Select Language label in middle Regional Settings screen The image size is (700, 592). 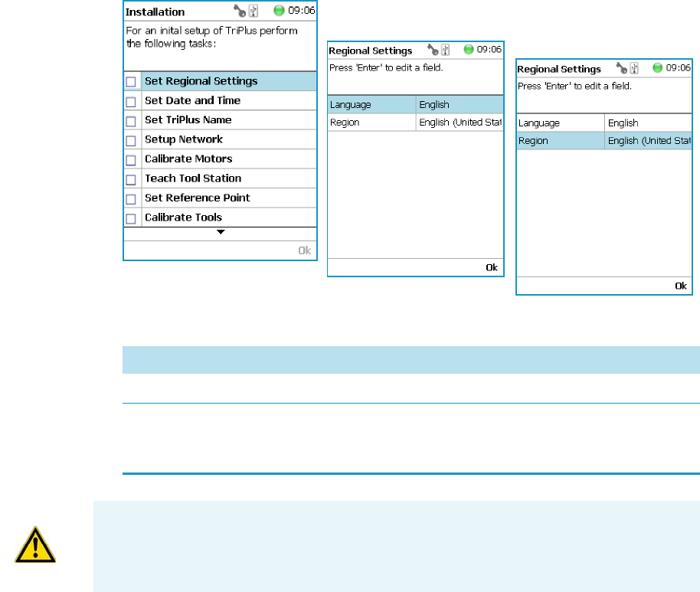tap(351, 105)
